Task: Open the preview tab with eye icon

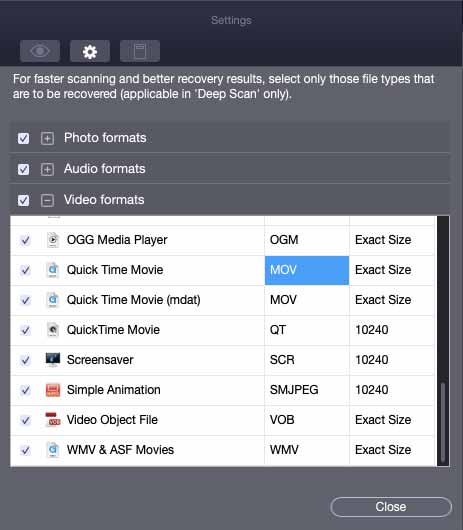Action: [x=40, y=51]
